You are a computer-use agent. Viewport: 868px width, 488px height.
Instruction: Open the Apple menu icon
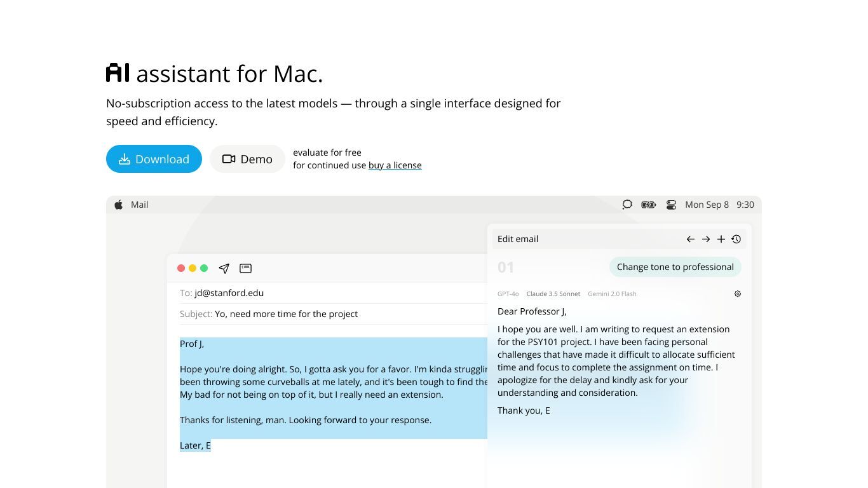(118, 205)
